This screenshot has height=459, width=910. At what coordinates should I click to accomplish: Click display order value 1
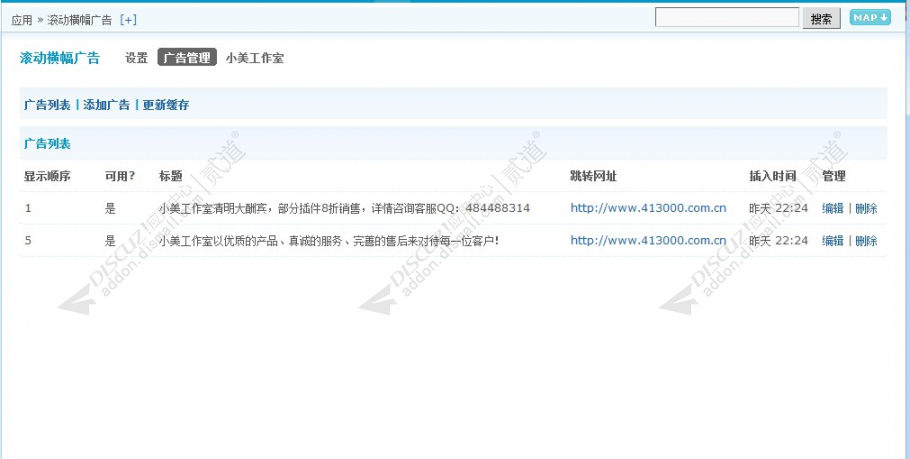click(x=28, y=208)
